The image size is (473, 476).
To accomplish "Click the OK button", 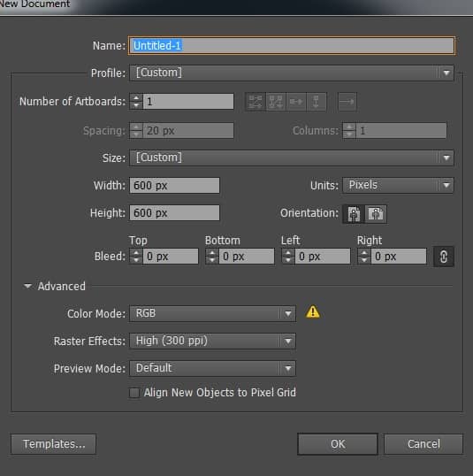I will tap(338, 444).
